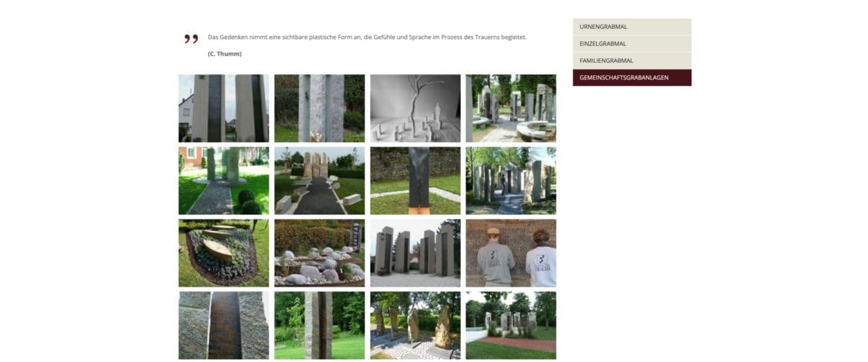Open the round white pebbles garden photo
868x362 pixels.
[319, 253]
